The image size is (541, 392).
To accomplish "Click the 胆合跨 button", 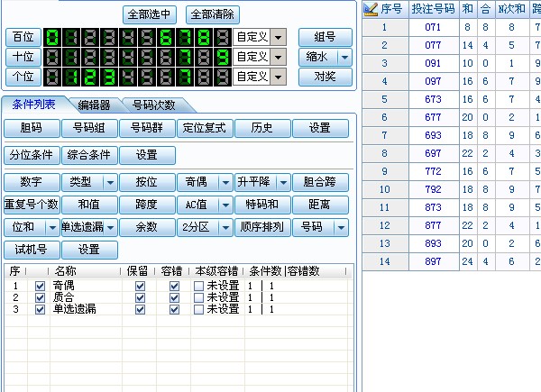I will pos(320,182).
